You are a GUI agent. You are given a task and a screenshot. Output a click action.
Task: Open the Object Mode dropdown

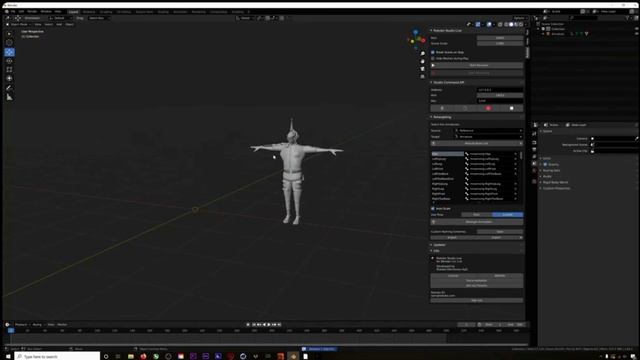point(18,24)
